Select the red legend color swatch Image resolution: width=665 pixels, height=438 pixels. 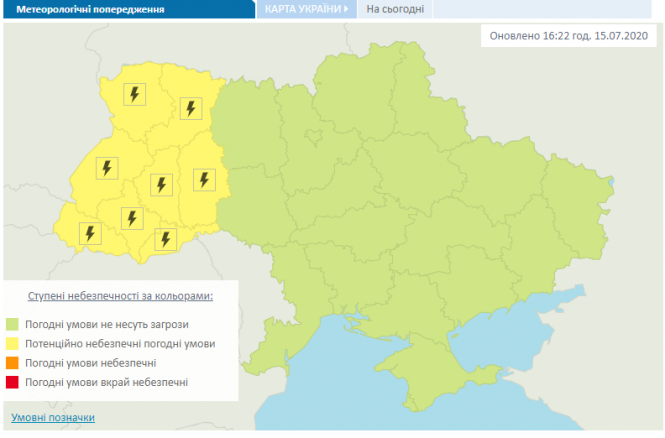[x=14, y=382]
